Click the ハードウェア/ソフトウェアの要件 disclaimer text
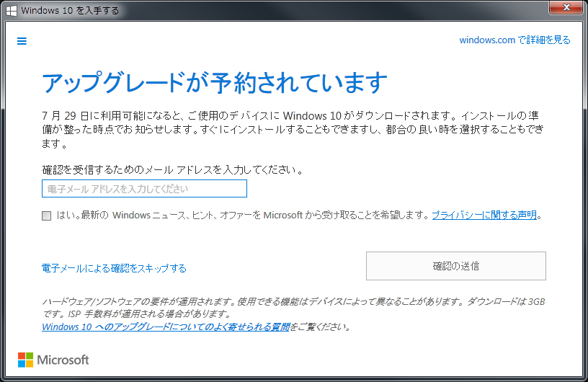Screen dimensions: 588x382 pyautogui.click(x=293, y=307)
